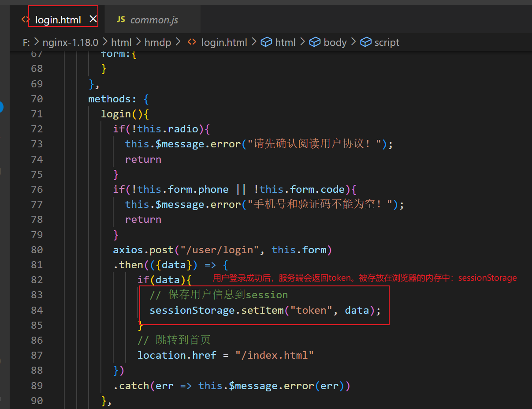Click the F: drive breadcrumb
This screenshot has width=532, height=409.
click(x=26, y=42)
